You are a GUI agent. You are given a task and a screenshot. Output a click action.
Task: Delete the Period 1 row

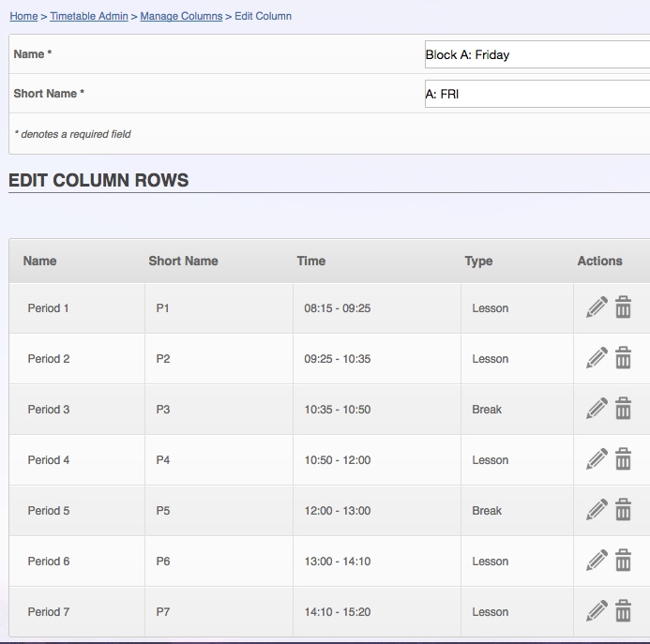pos(623,307)
